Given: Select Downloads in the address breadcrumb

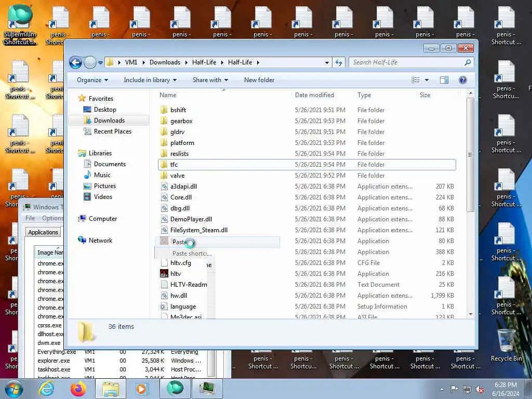Looking at the screenshot, I should tap(165, 62).
